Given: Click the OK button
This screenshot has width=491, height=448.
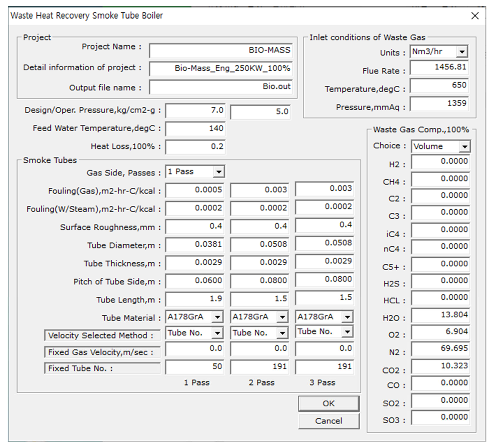Looking at the screenshot, I should coord(329,403).
